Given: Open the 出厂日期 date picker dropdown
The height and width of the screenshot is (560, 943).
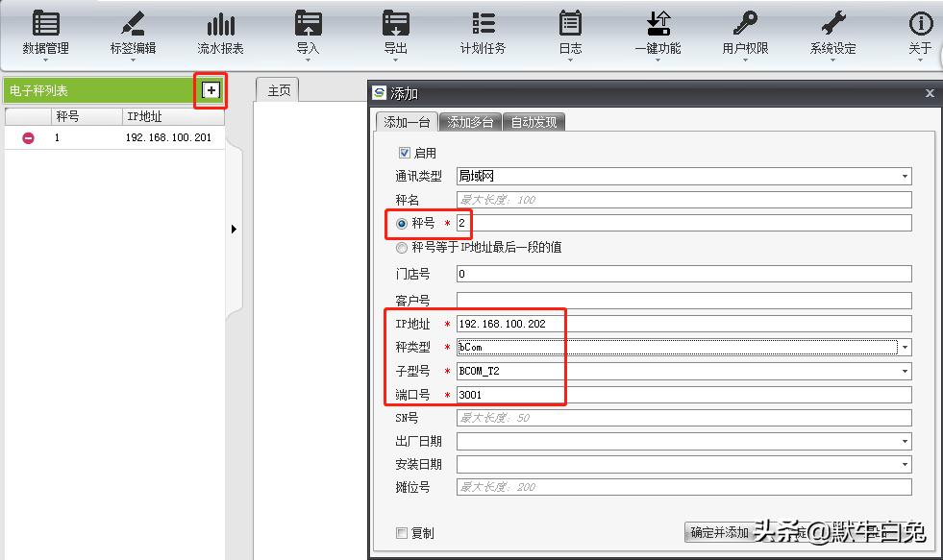Looking at the screenshot, I should coord(905,441).
